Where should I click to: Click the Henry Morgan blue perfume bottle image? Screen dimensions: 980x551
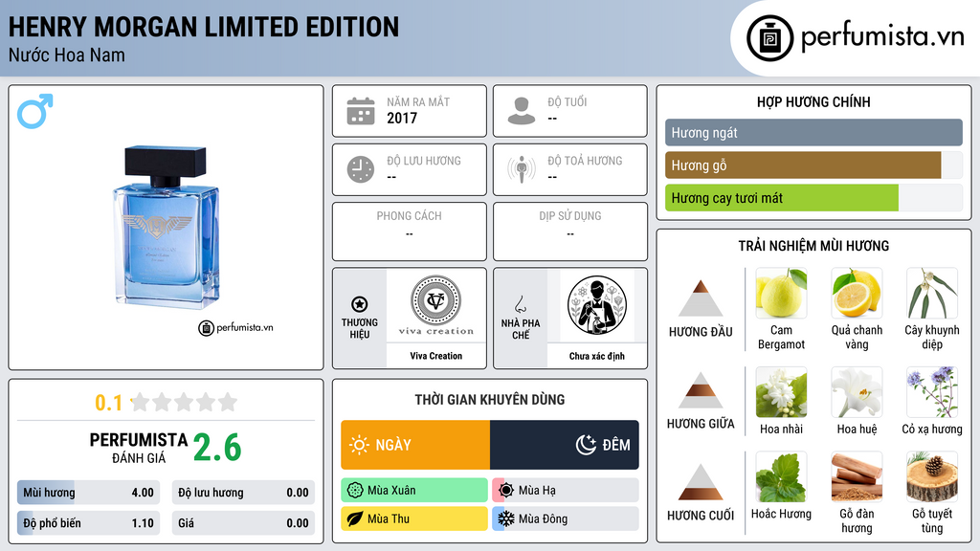(x=166, y=228)
